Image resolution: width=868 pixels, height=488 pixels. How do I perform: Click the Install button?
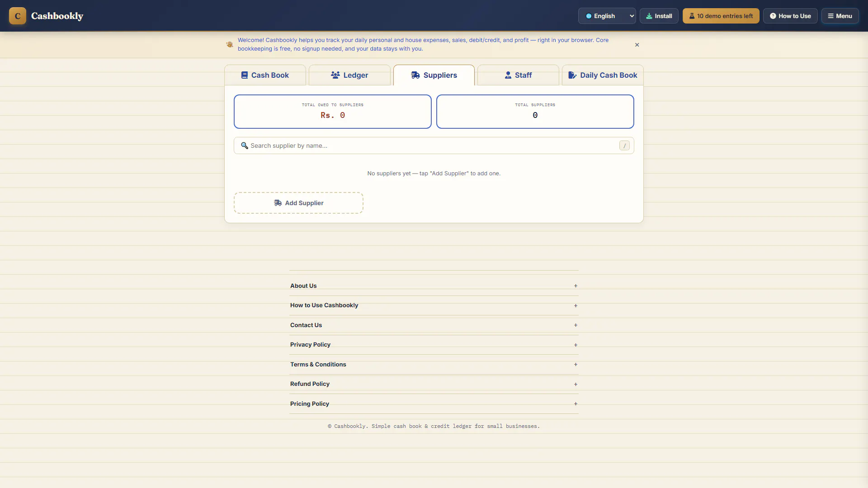(659, 16)
